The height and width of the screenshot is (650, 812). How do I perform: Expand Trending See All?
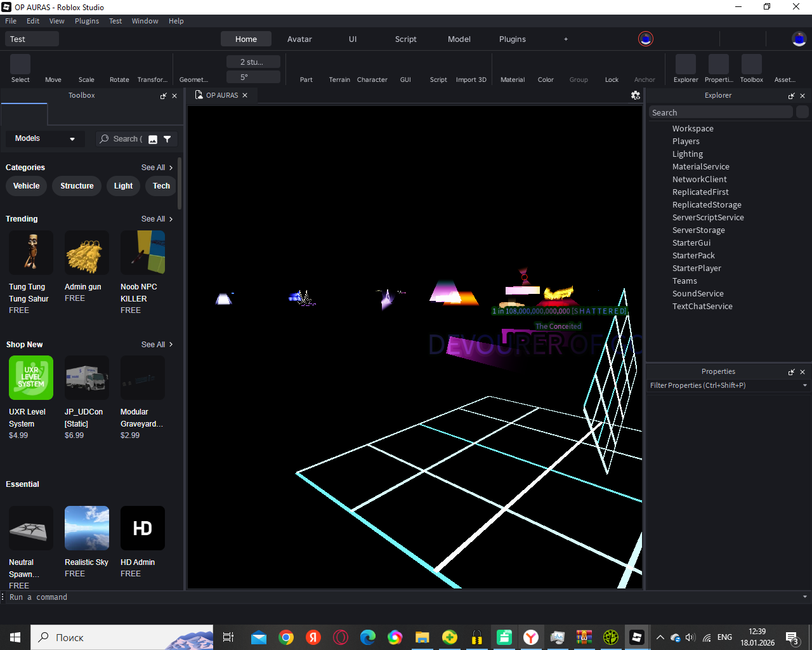point(157,219)
